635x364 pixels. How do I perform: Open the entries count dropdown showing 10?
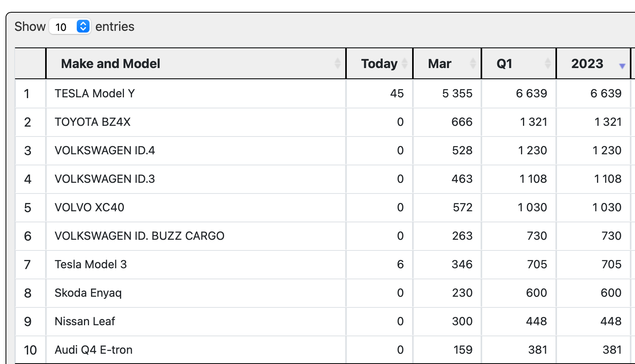pyautogui.click(x=70, y=27)
